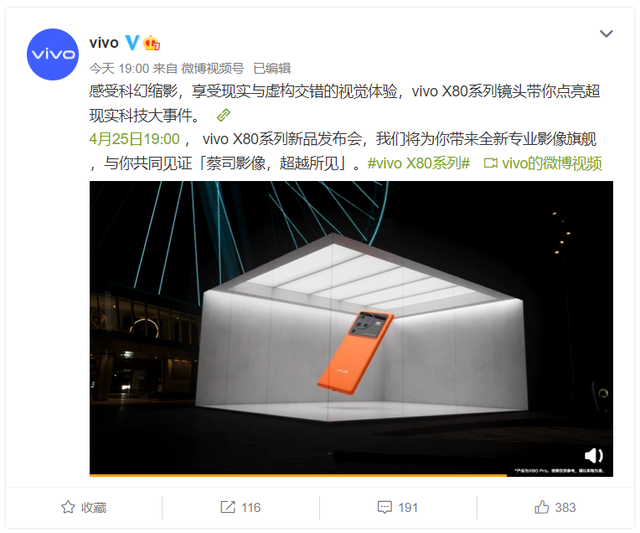Click the 4月25日19:00 date link
The image size is (640, 533).
[135, 139]
